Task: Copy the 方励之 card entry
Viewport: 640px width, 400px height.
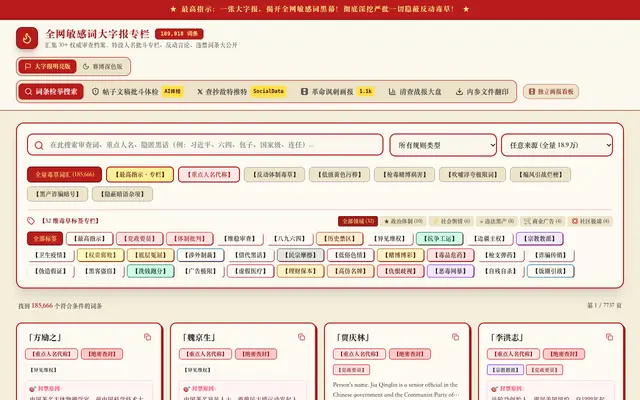Action: (147, 337)
